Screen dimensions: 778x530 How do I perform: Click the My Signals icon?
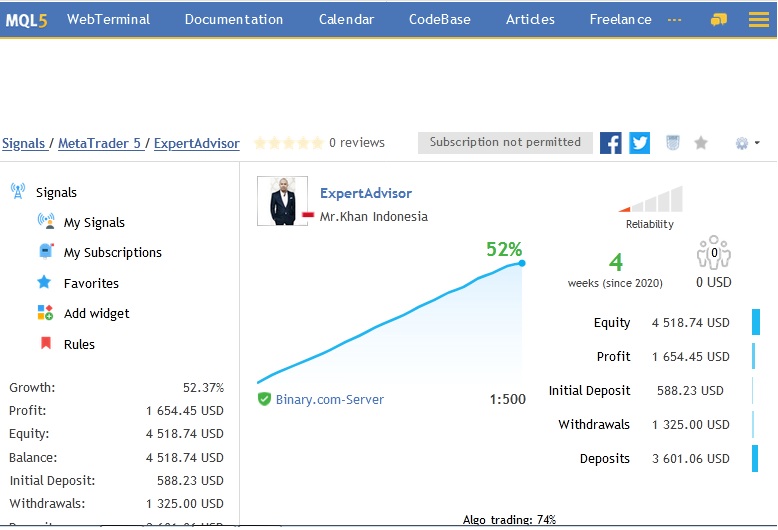click(46, 221)
